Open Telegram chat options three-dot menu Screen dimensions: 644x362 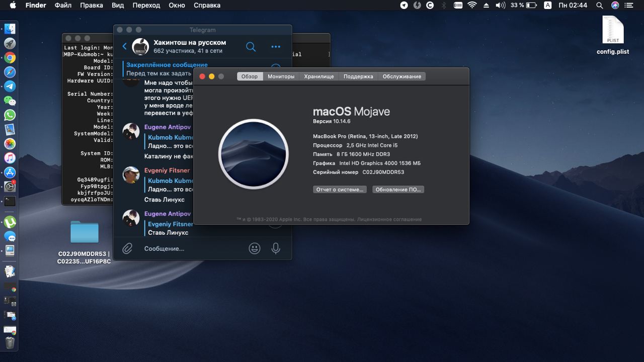(x=276, y=47)
